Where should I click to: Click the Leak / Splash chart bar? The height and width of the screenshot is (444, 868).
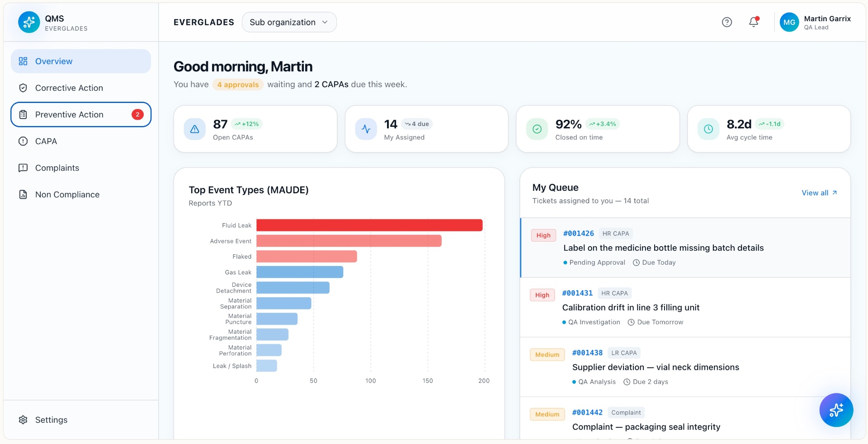(267, 366)
